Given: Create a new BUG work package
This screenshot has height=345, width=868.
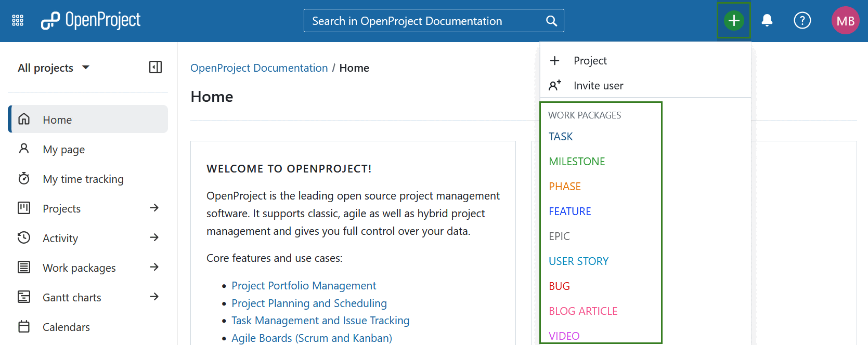Looking at the screenshot, I should tap(559, 286).
